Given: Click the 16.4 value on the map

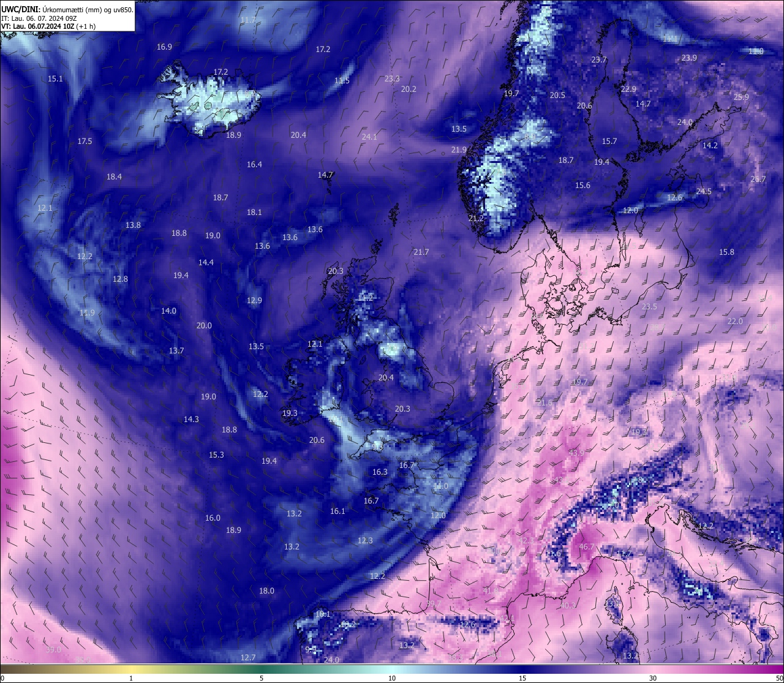Looking at the screenshot, I should [x=254, y=164].
